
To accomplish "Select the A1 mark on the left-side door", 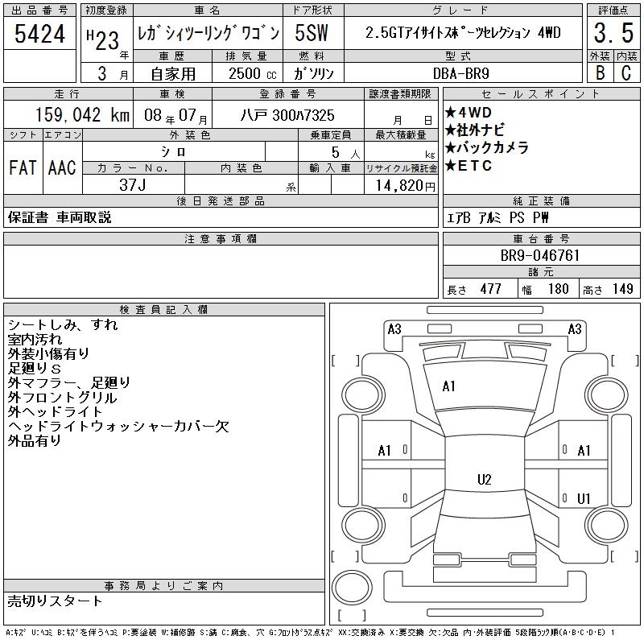I will (385, 451).
